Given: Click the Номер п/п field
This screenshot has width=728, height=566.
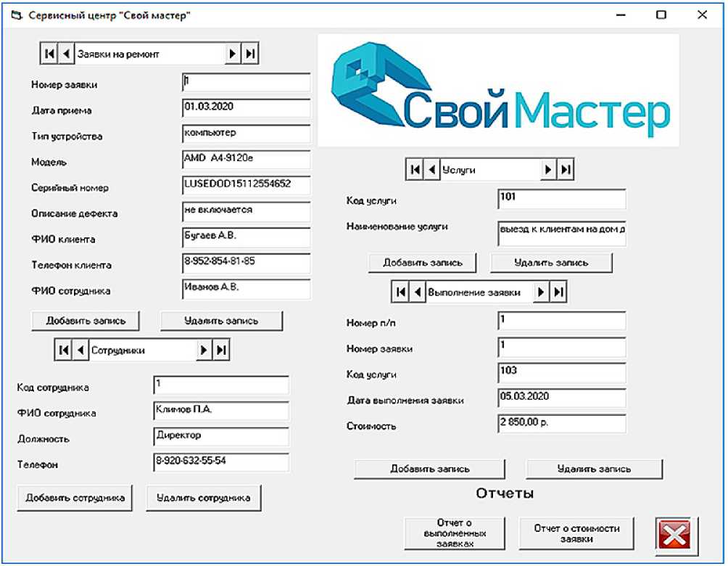Looking at the screenshot, I should coord(562,321).
